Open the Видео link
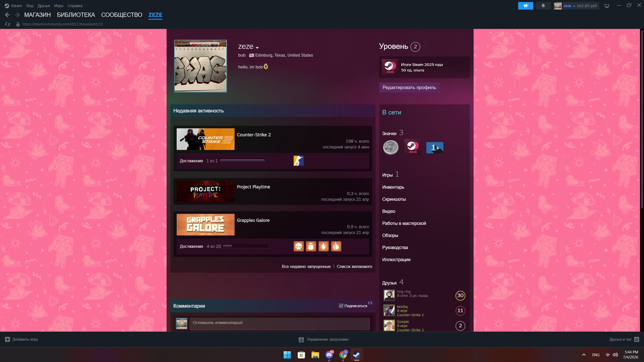Image resolution: width=644 pixels, height=362 pixels. click(389, 211)
